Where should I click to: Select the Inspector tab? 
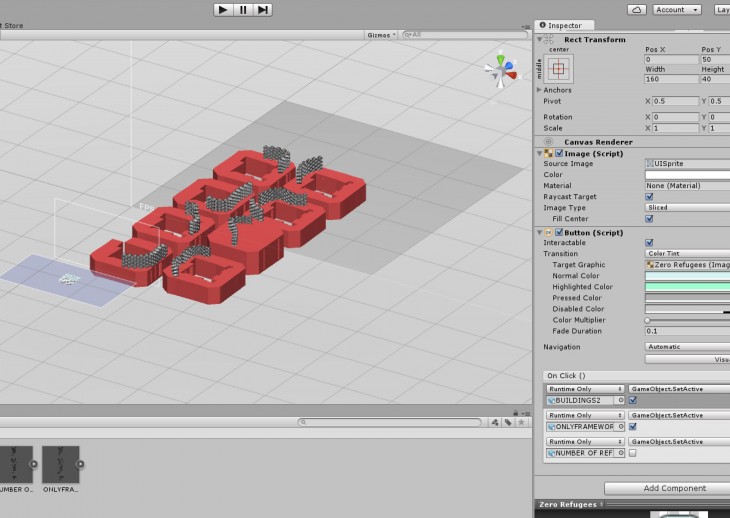565,25
